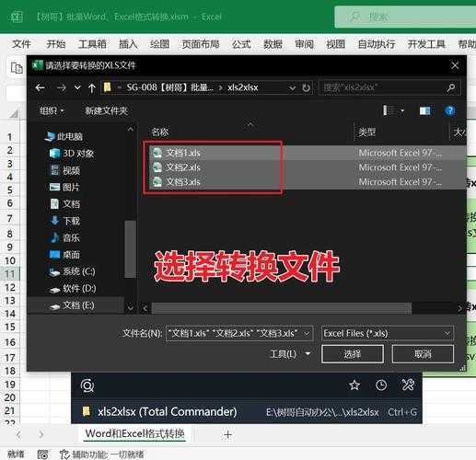476x460 pixels.
Task: Select 此电脑 in navigation tree
Action: pos(64,136)
